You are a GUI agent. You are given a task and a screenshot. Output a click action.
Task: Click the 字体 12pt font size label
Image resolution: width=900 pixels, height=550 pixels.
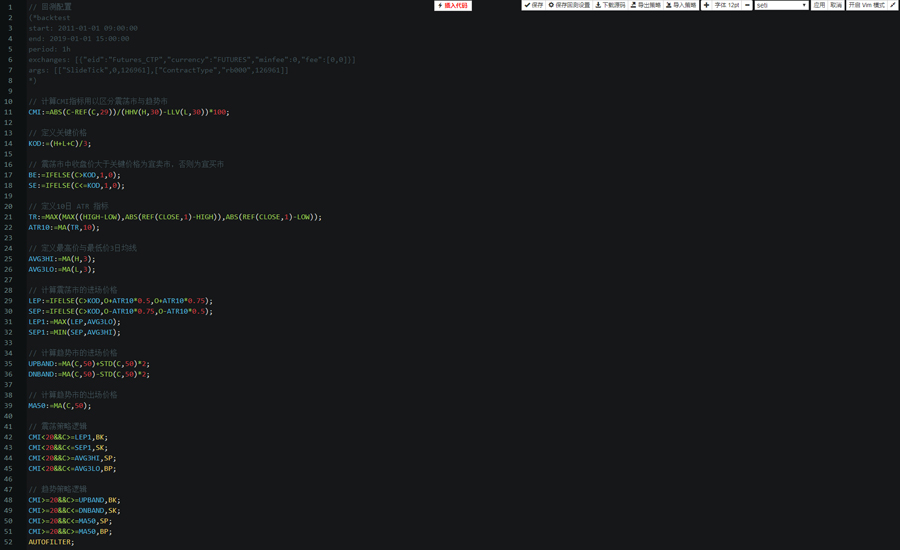pyautogui.click(x=727, y=6)
